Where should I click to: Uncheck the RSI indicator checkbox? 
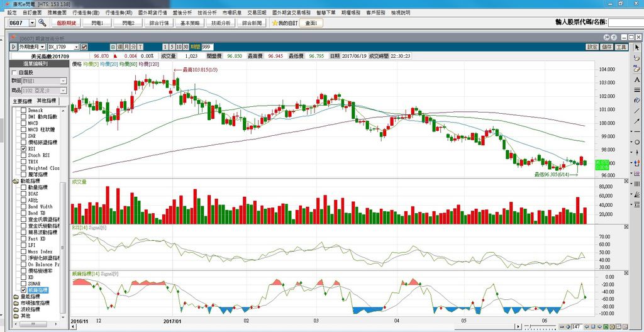23,149
